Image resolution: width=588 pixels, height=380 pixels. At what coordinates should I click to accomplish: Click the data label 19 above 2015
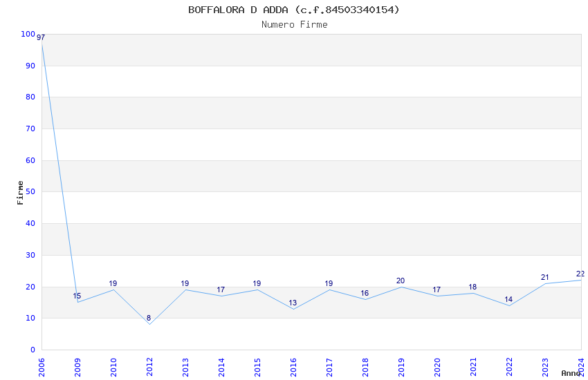[x=257, y=283]
